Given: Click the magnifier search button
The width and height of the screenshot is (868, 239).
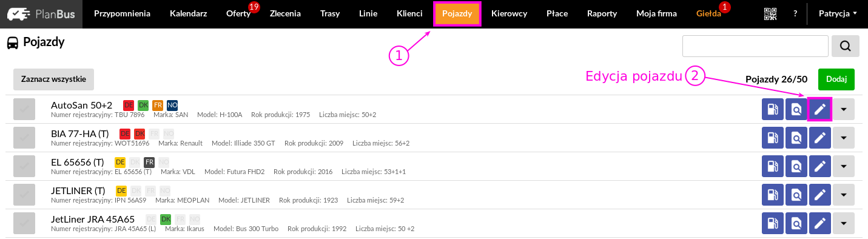Looking at the screenshot, I should [x=845, y=45].
